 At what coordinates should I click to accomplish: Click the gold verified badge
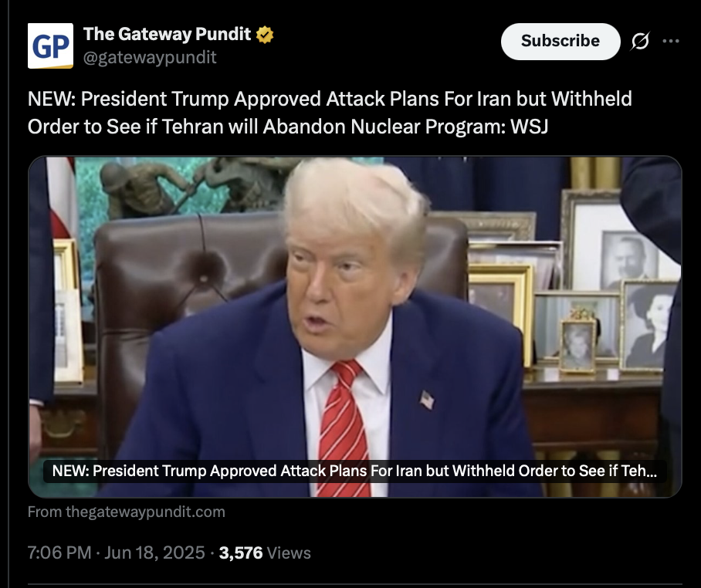tap(265, 35)
